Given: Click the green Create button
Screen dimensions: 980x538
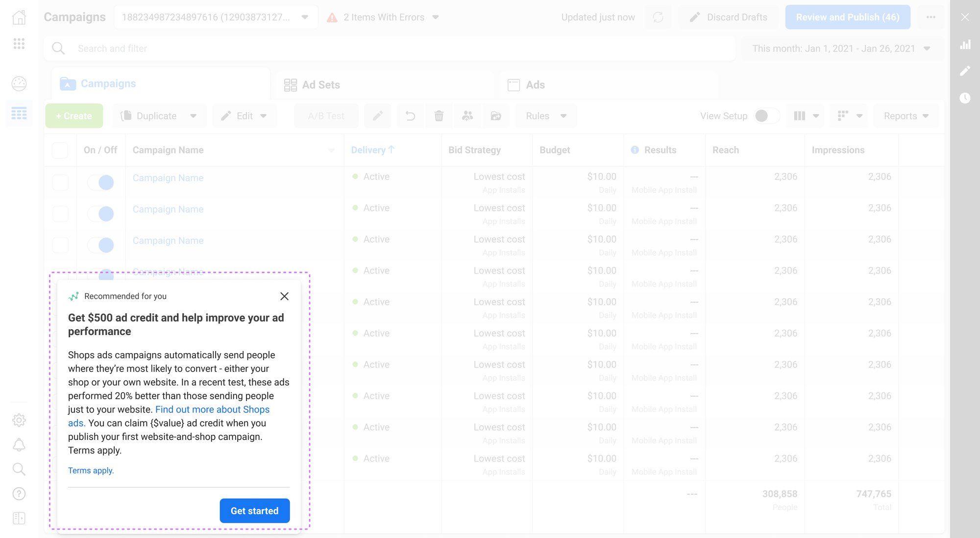Looking at the screenshot, I should coord(74,116).
